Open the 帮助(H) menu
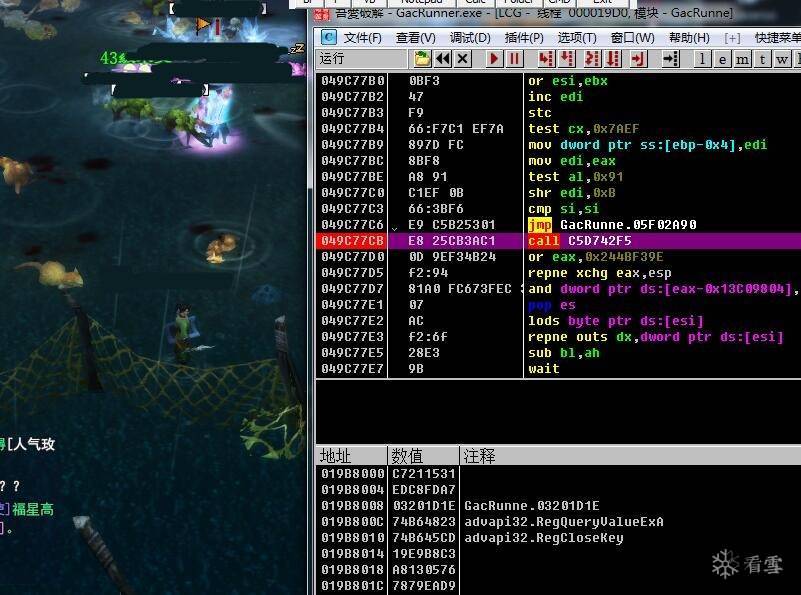Viewport: 801px width, 595px height. click(689, 37)
